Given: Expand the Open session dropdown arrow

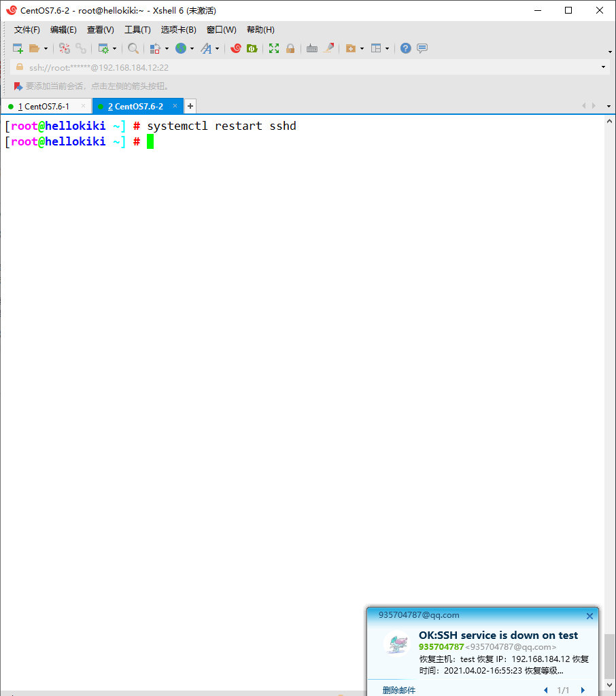Looking at the screenshot, I should pos(46,49).
